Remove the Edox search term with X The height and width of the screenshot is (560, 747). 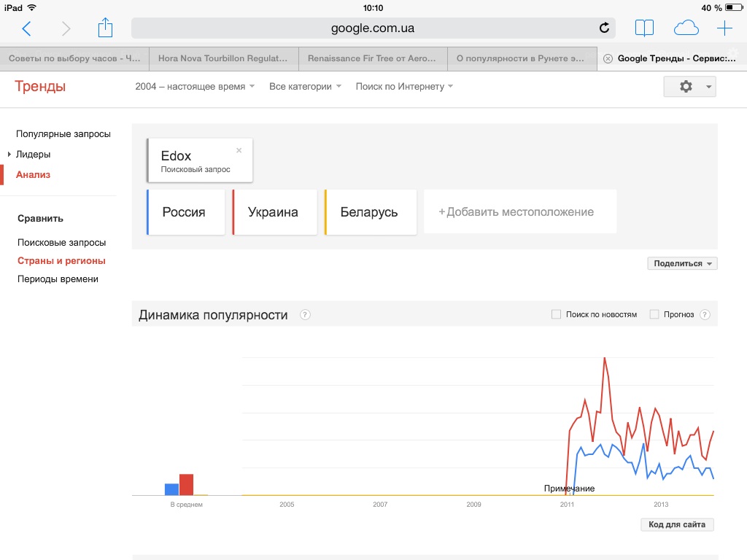(x=239, y=151)
